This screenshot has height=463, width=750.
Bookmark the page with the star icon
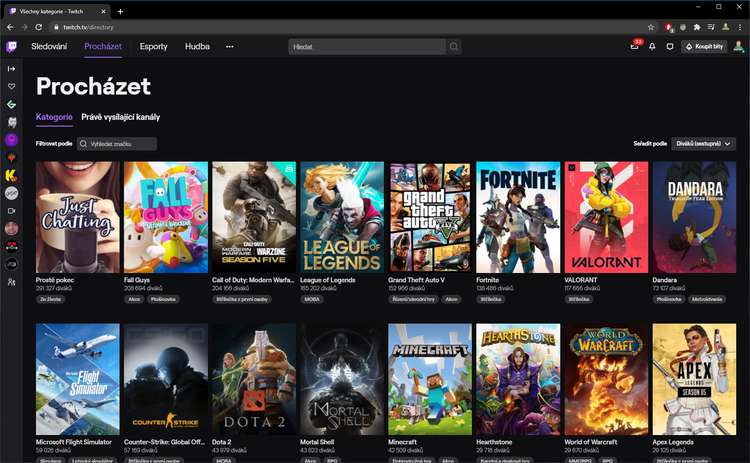651,27
